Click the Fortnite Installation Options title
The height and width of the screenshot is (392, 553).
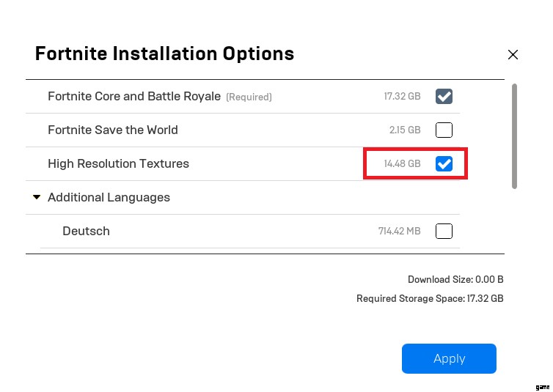coord(164,53)
